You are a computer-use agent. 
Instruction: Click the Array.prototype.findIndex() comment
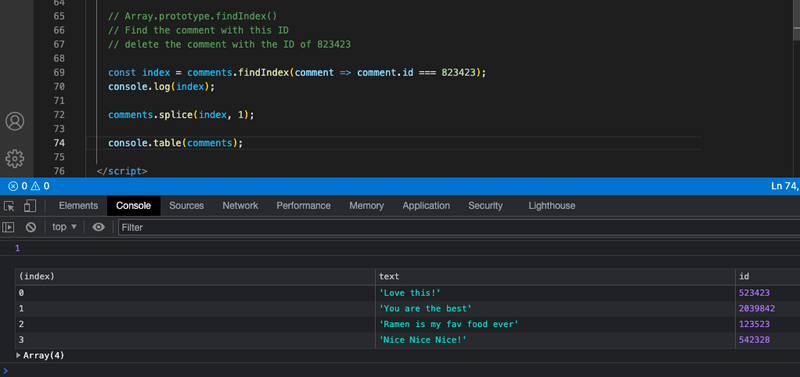192,16
